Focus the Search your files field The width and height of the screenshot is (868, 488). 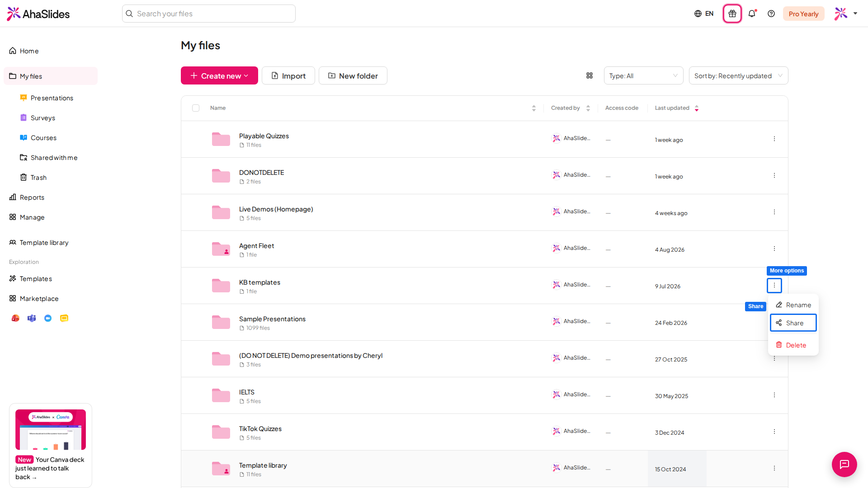(209, 14)
